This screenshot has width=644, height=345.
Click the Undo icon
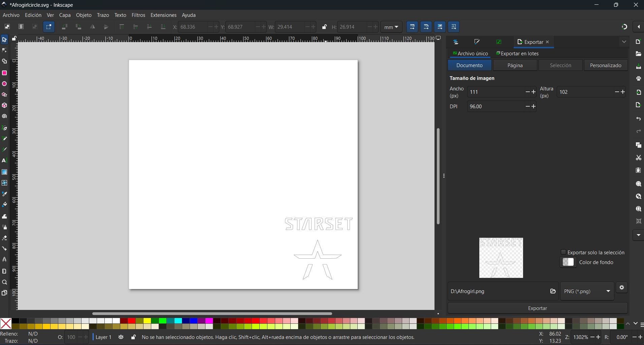[638, 119]
